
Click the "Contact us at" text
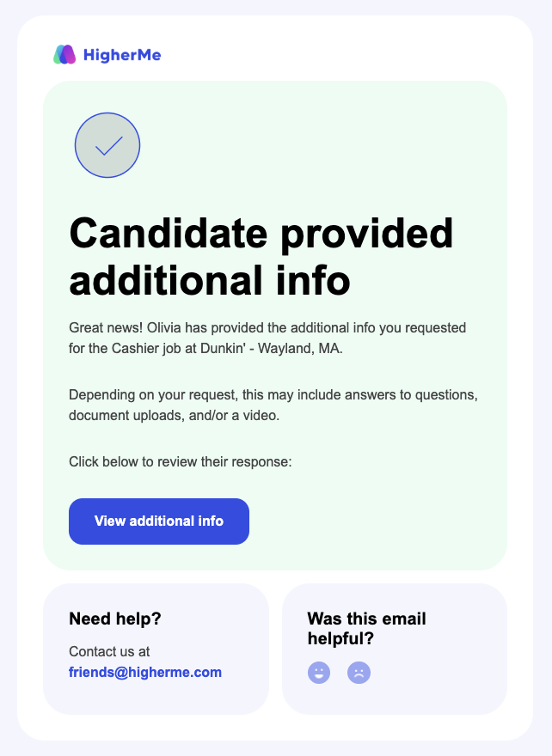[109, 651]
